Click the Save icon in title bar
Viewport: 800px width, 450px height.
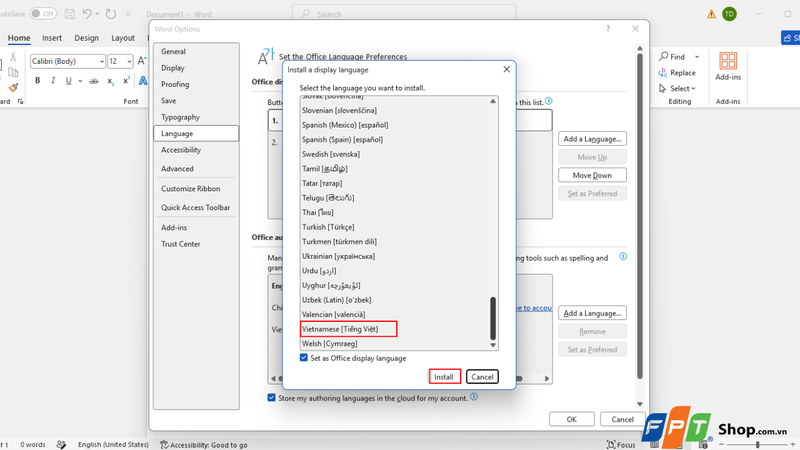69,14
